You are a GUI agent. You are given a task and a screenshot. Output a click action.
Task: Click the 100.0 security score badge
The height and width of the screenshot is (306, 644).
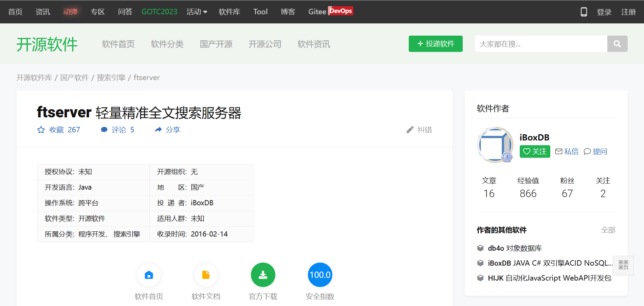(320, 275)
